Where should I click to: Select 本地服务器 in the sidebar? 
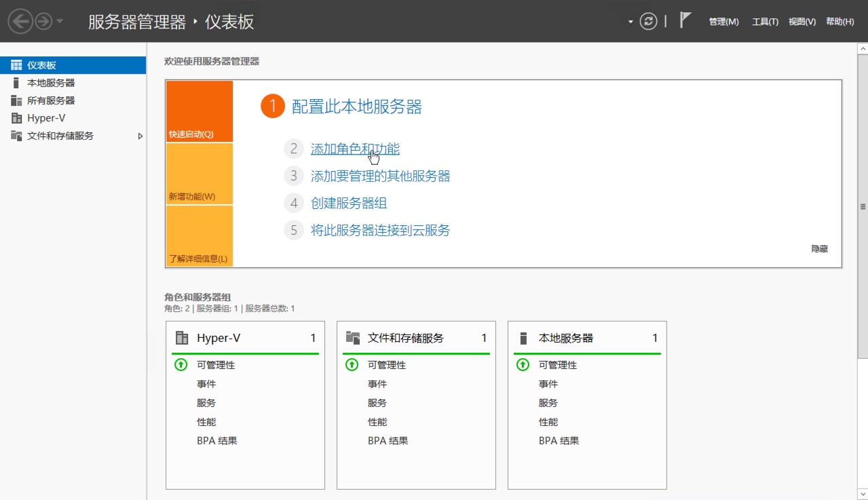click(51, 83)
